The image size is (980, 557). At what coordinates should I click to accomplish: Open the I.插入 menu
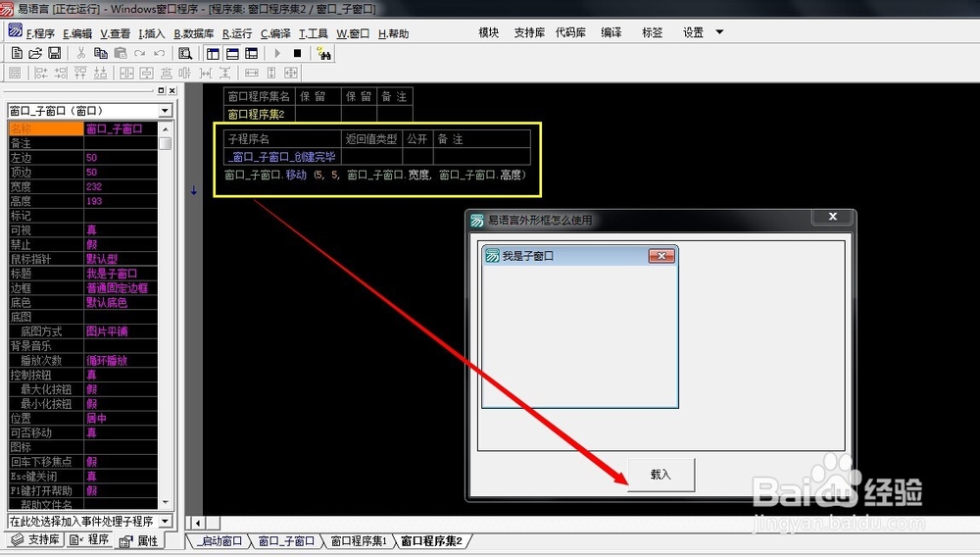(151, 33)
